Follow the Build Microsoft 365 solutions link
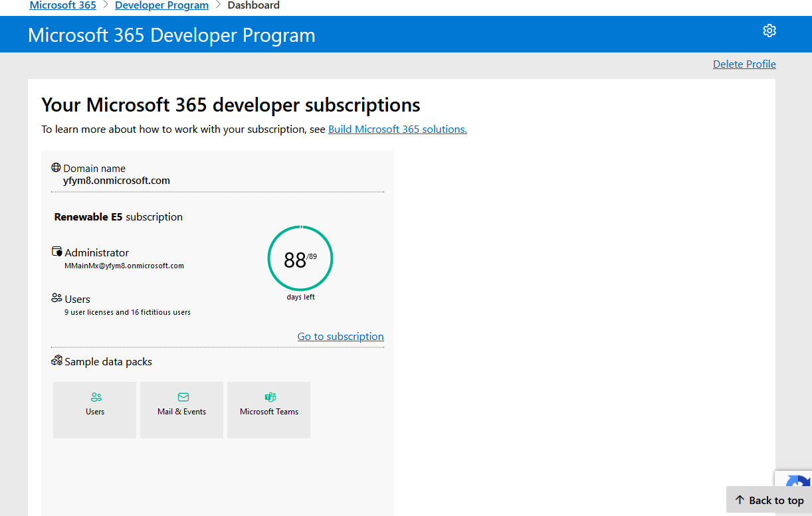This screenshot has width=812, height=516. [397, 129]
